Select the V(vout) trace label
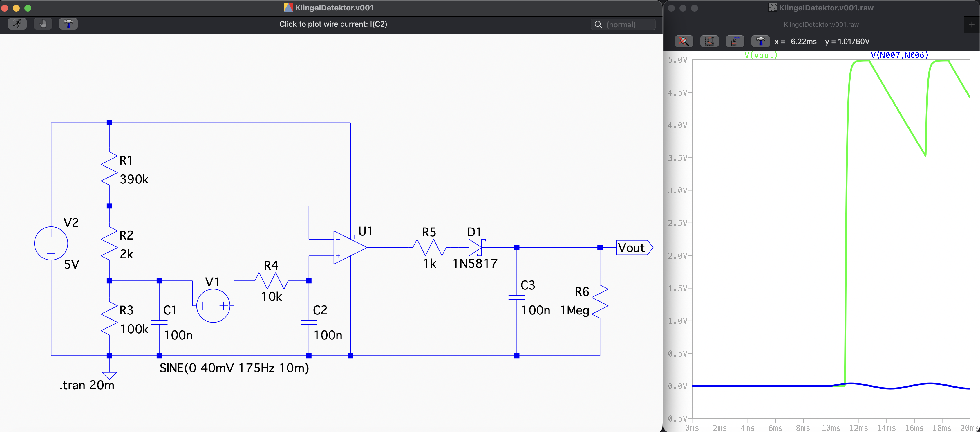Image resolution: width=980 pixels, height=432 pixels. (x=761, y=55)
